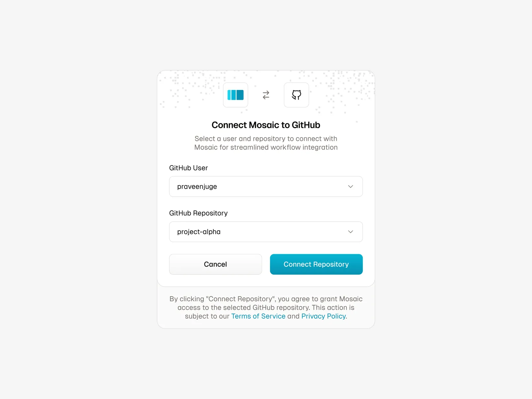The height and width of the screenshot is (399, 532).
Task: Click the Mosaic logo icon
Action: 235,95
